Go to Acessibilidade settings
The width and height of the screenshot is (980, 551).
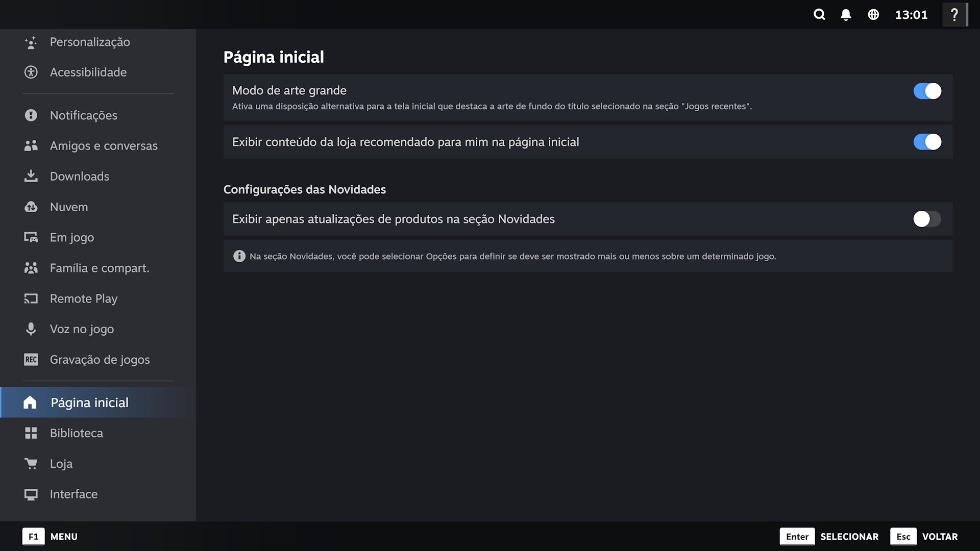tap(98, 72)
